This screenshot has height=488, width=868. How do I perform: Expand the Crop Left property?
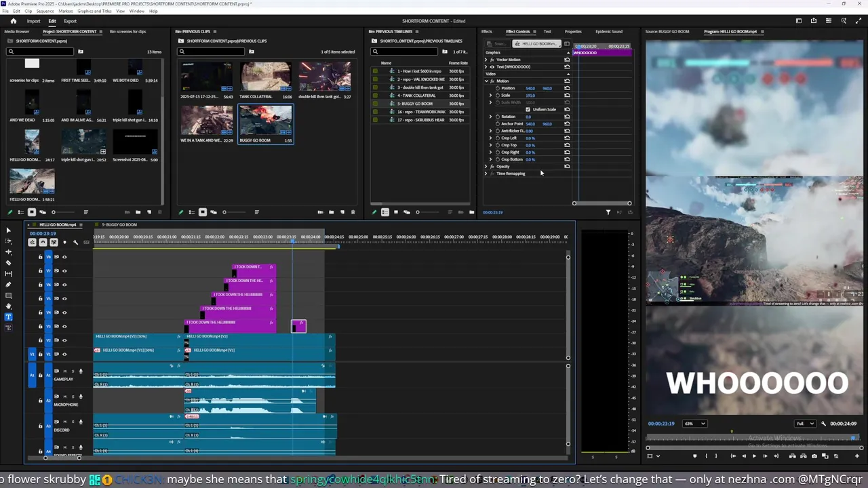490,138
